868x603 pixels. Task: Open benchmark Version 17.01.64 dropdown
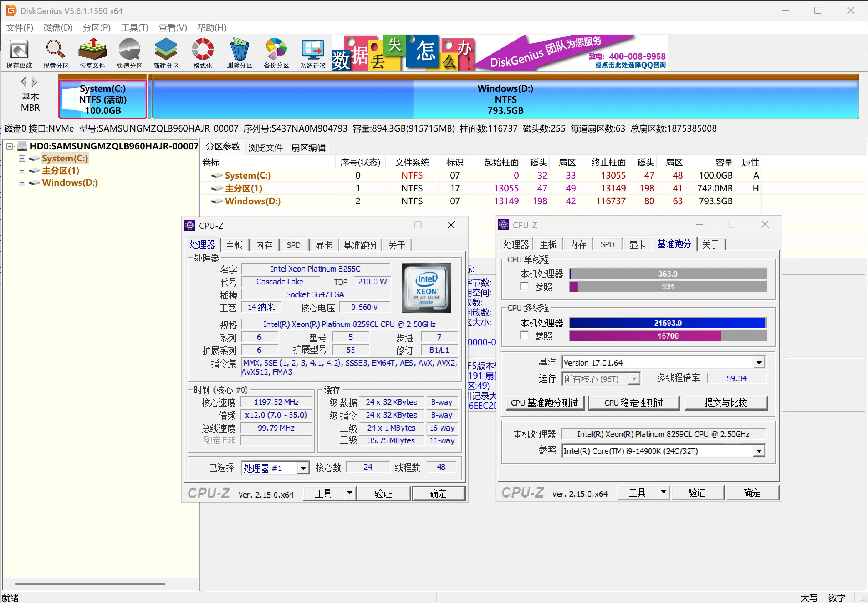(x=759, y=363)
